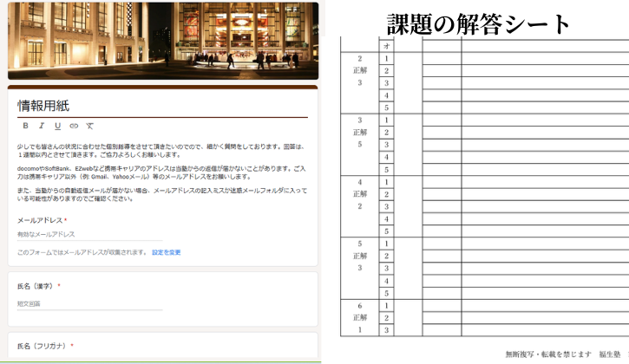Click the オ cell in the answer sheet
This screenshot has height=364, width=629.
tap(386, 46)
